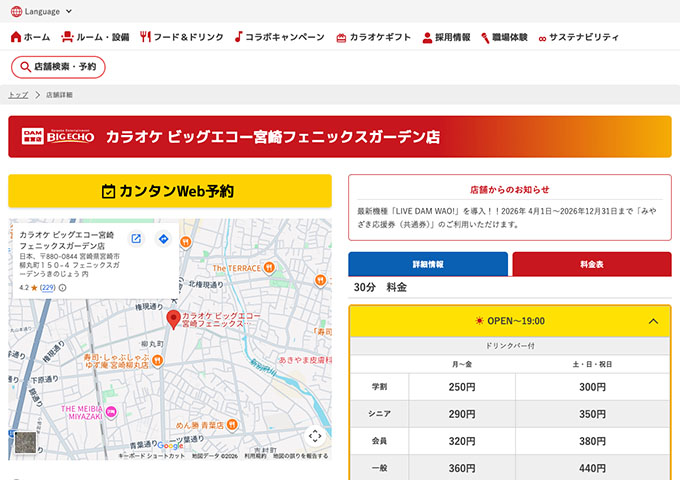Click the 学割 weekend price 300円
Image resolution: width=680 pixels, height=480 pixels.
(592, 387)
